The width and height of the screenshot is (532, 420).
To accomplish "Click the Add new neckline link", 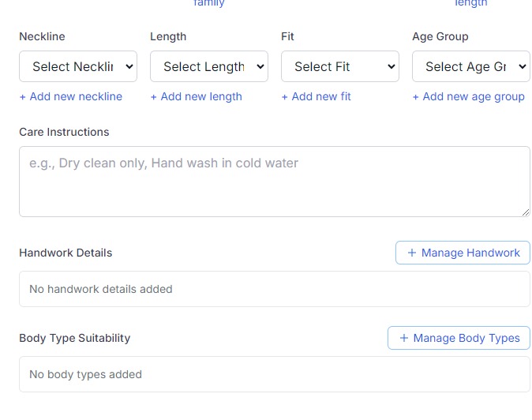I will tap(71, 96).
